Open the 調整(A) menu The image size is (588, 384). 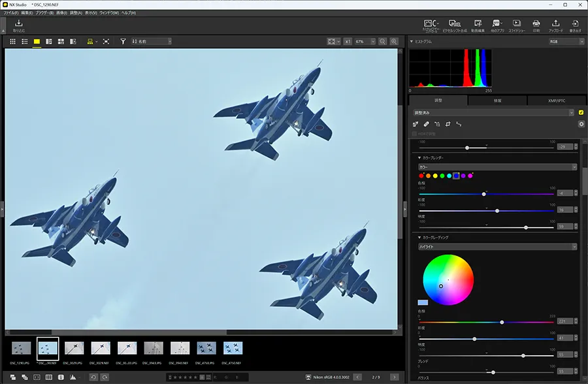(x=76, y=12)
